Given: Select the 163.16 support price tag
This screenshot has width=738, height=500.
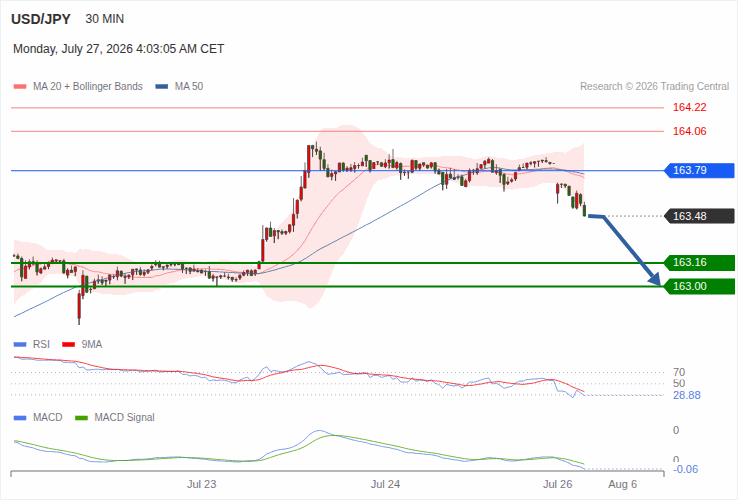Looking at the screenshot, I should point(699,263).
